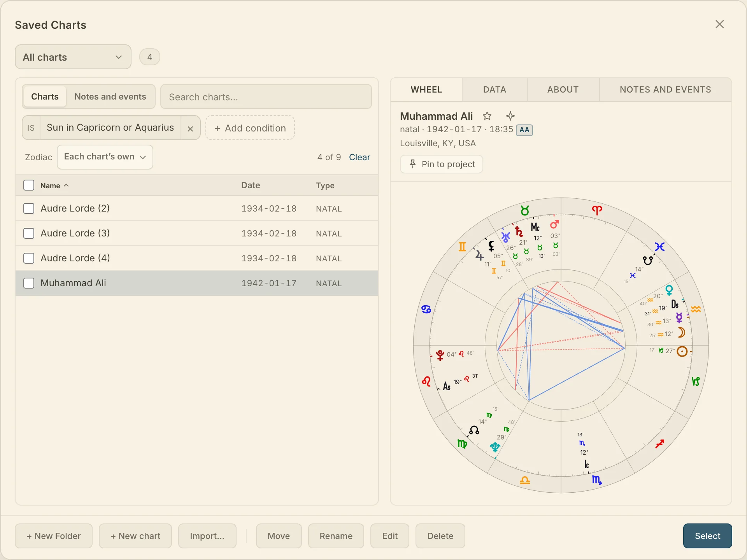Click the Mars glyph near the MC
This screenshot has height=560, width=747.
pos(555,225)
